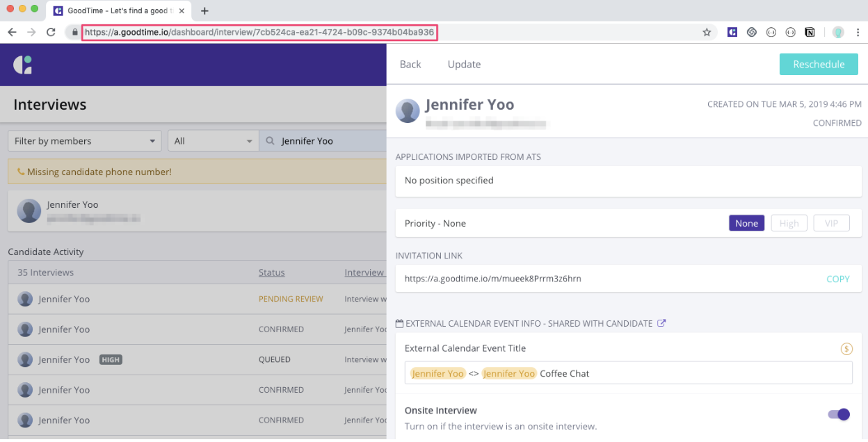Open the Chrome three-dot menu
Image resolution: width=868 pixels, height=442 pixels.
(x=858, y=32)
